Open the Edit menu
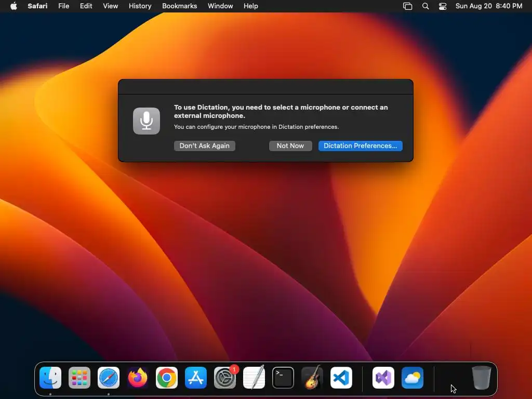Screen dimensions: 532x399 (x=86, y=6)
